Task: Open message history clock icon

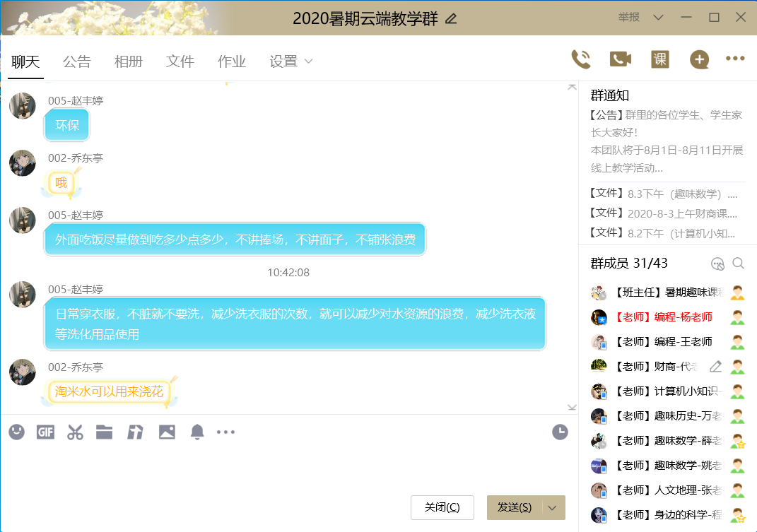Action: [560, 432]
